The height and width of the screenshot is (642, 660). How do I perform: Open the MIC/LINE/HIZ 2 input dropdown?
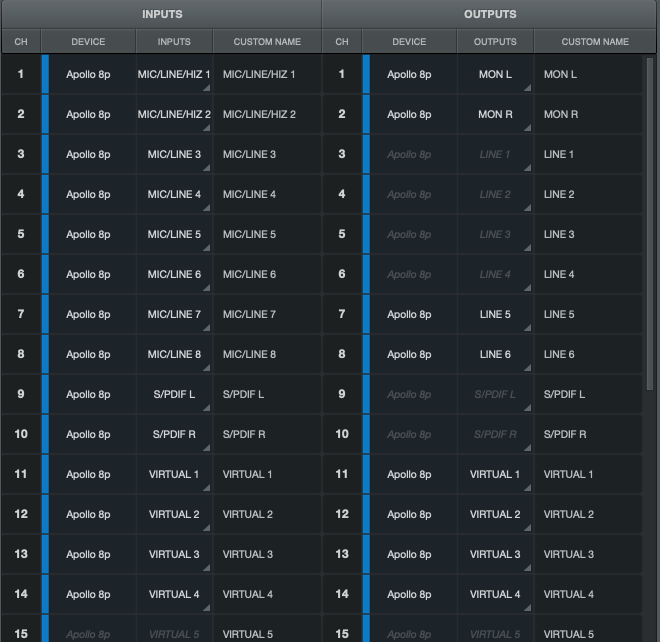(174, 115)
